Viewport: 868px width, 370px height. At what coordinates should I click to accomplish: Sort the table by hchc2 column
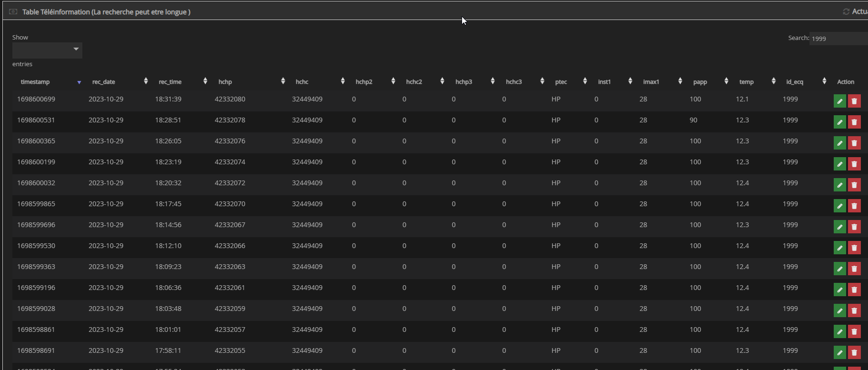(423, 82)
